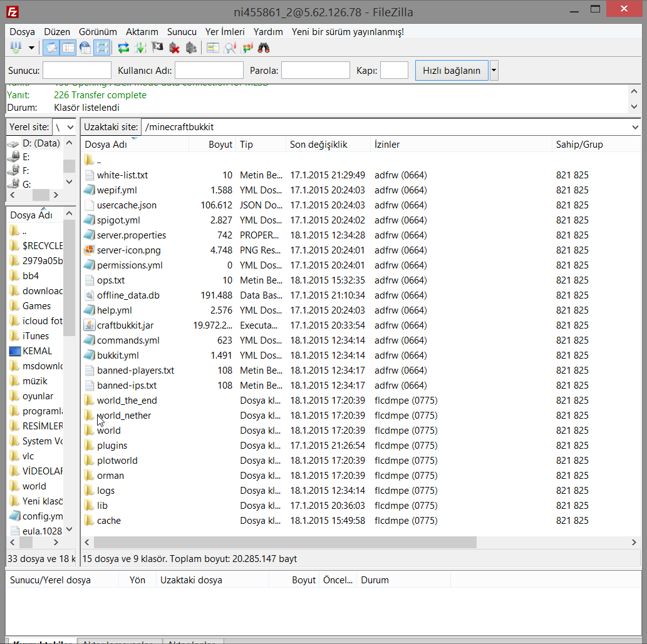Select the white-list.txt file icon
The width and height of the screenshot is (647, 644).
(x=89, y=175)
